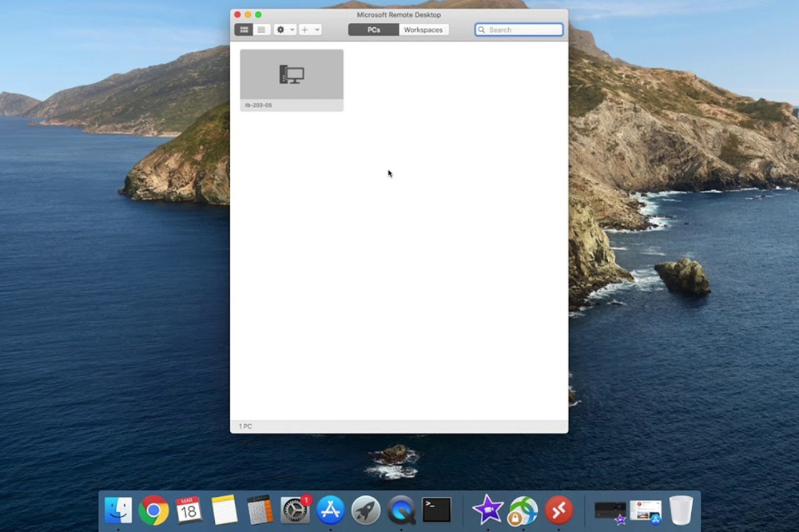799x532 pixels.
Task: Open QuickTime Player from Dock
Action: (x=401, y=510)
